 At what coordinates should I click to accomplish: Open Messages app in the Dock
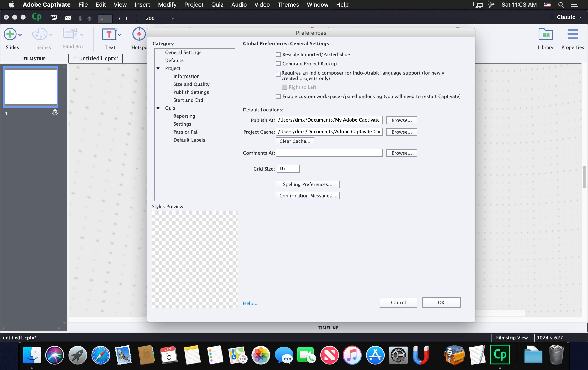284,355
